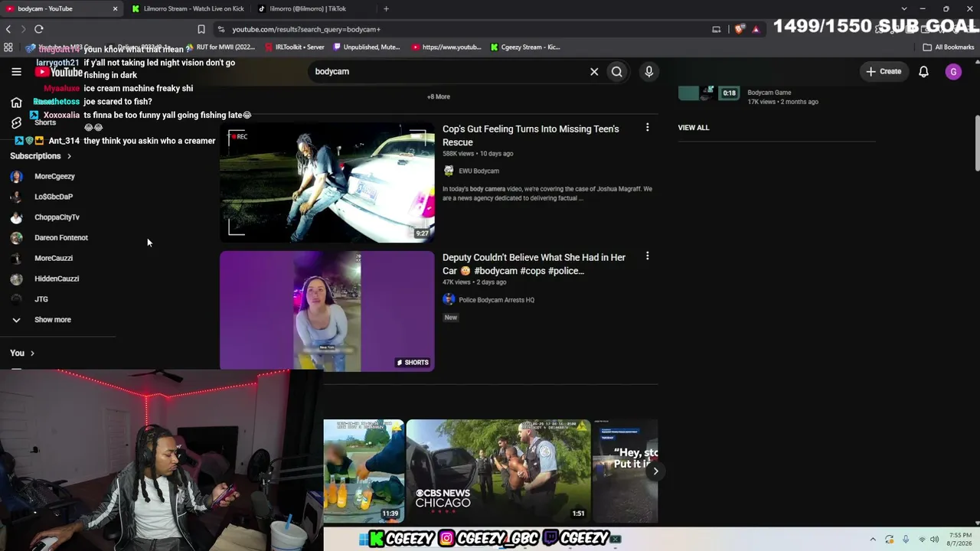This screenshot has width=980, height=551.
Task: Play Cop's Gut Feeling video thumbnail
Action: (327, 183)
